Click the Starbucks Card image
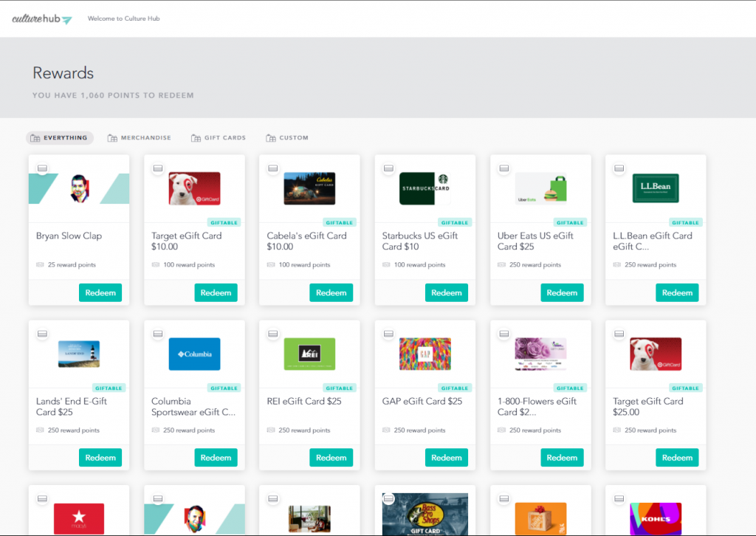756x536 pixels. coord(425,188)
